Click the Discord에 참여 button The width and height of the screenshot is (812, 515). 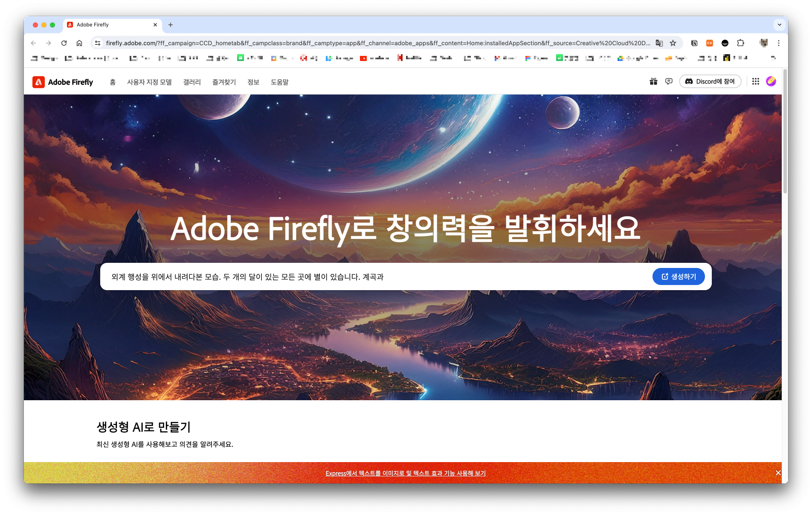tap(710, 81)
